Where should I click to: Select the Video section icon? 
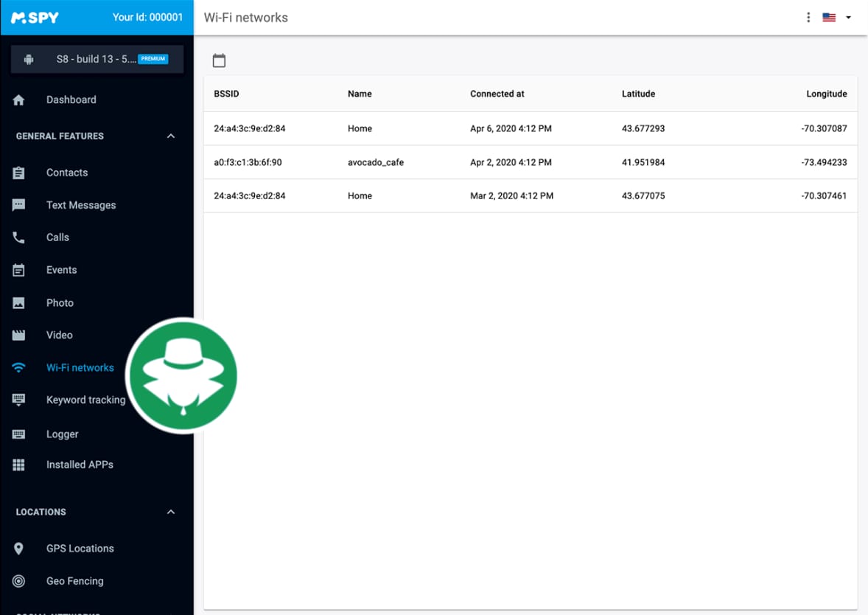pyautogui.click(x=18, y=335)
